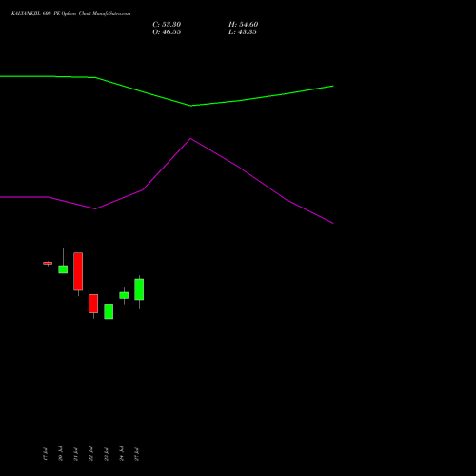Select the last green candlestick on 27 Jul
Viewport: 476px width, 476px height.
[x=139, y=289]
